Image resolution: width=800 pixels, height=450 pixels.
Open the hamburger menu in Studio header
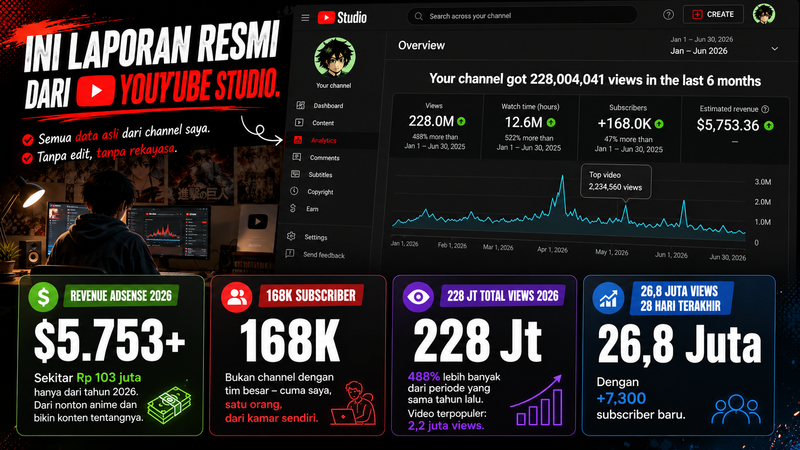point(305,18)
